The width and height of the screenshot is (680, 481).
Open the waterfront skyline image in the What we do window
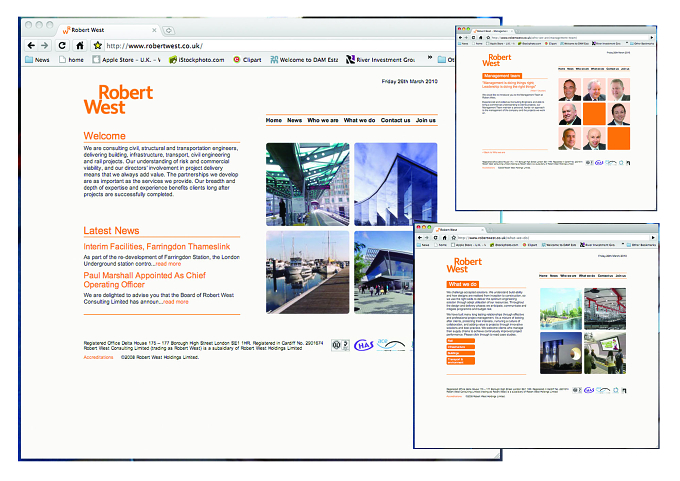tap(561, 309)
